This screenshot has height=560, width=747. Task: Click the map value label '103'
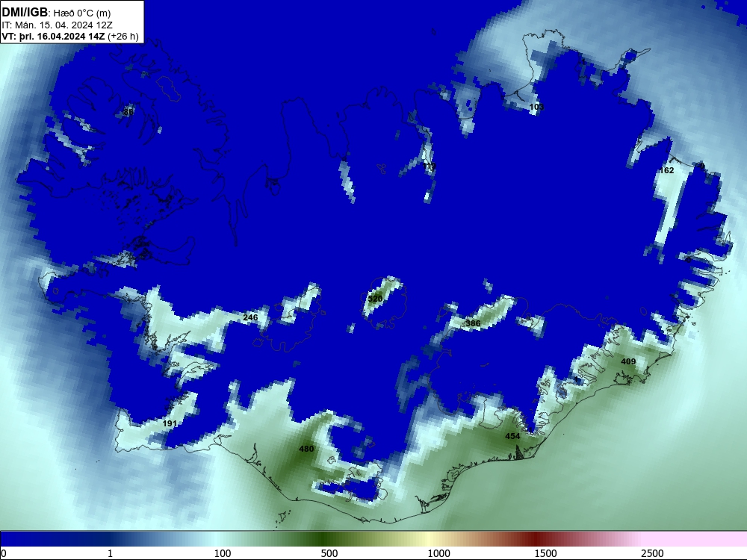coord(536,107)
